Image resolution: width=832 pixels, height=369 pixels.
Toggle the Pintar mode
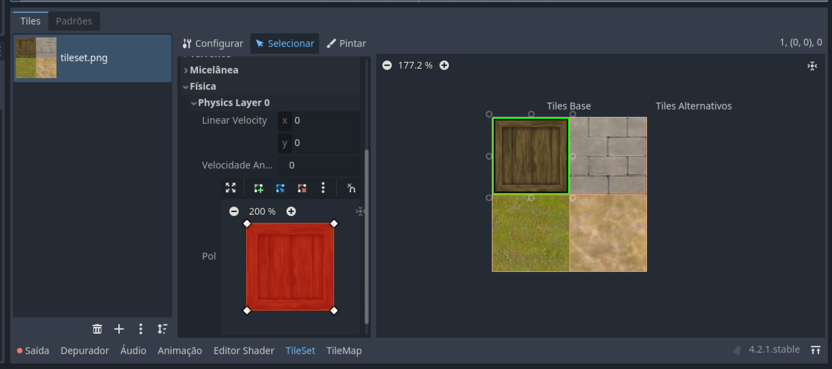tap(346, 44)
